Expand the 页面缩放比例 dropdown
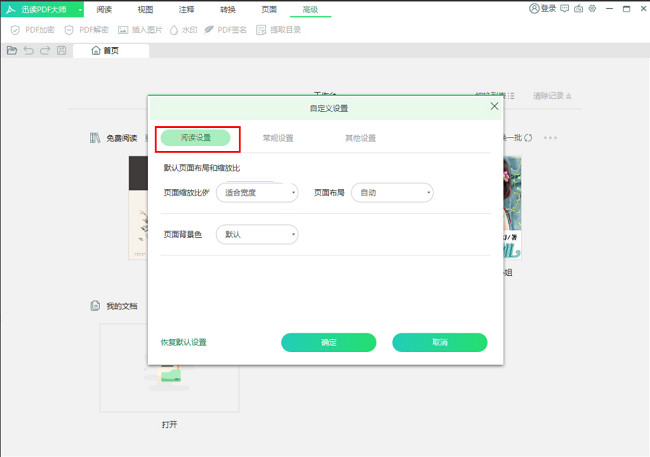Viewport: 650px width, 457px height. (x=255, y=192)
